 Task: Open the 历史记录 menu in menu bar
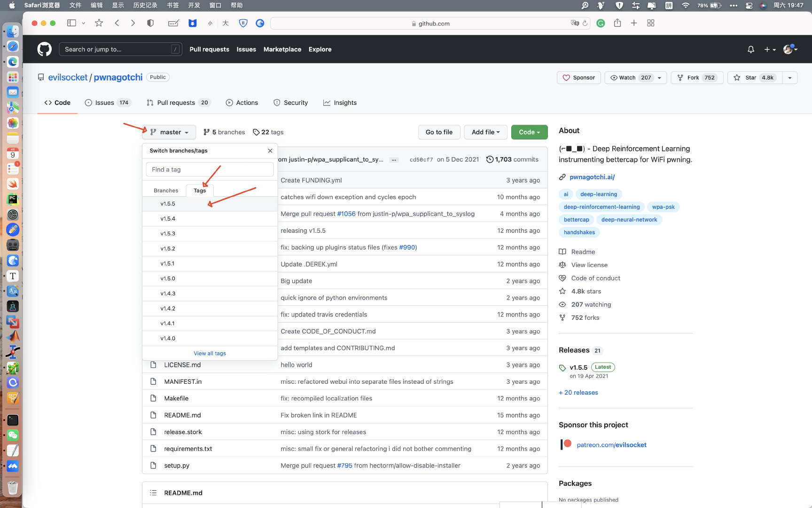point(145,5)
